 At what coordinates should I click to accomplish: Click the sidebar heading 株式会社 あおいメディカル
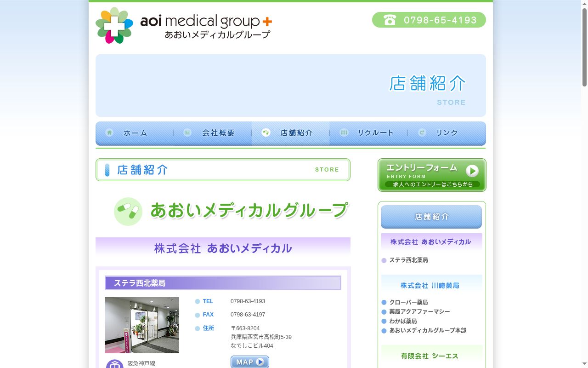tap(430, 242)
